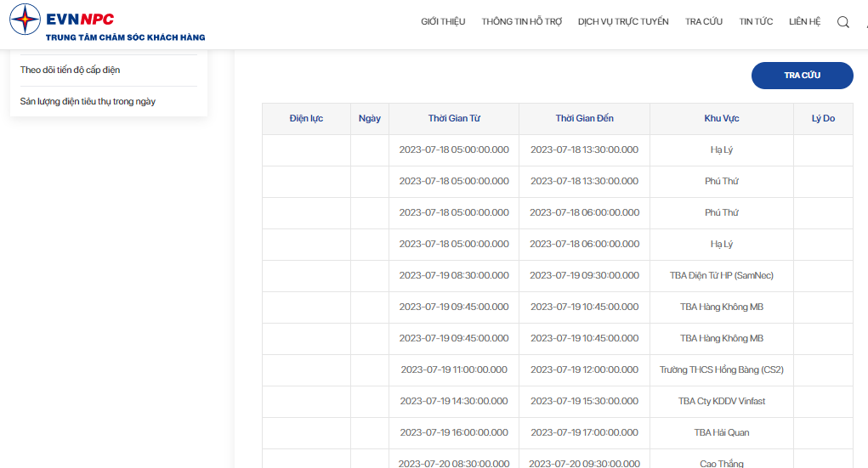
Task: Click the Điện lực column header
Action: 306,118
